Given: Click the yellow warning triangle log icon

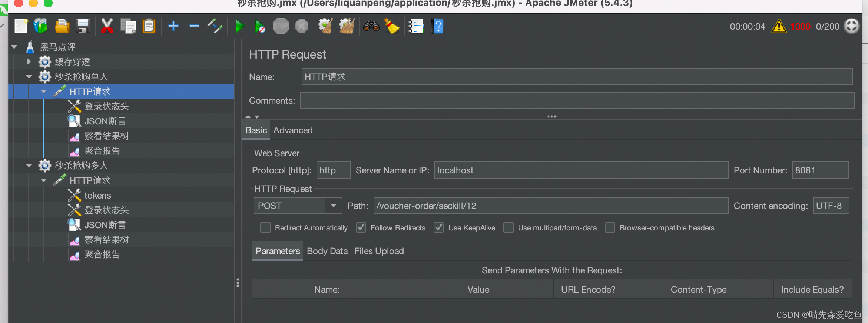Looking at the screenshot, I should [x=779, y=26].
